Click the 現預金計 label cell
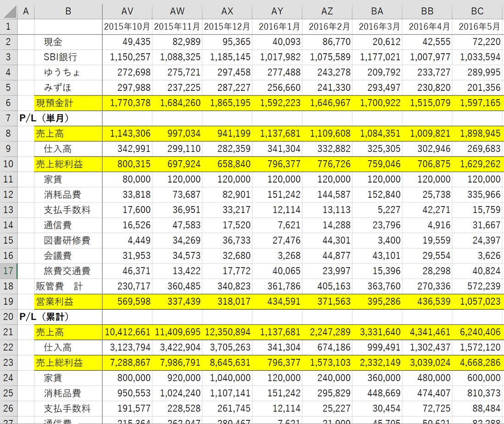This screenshot has height=424, width=504. pyautogui.click(x=68, y=103)
